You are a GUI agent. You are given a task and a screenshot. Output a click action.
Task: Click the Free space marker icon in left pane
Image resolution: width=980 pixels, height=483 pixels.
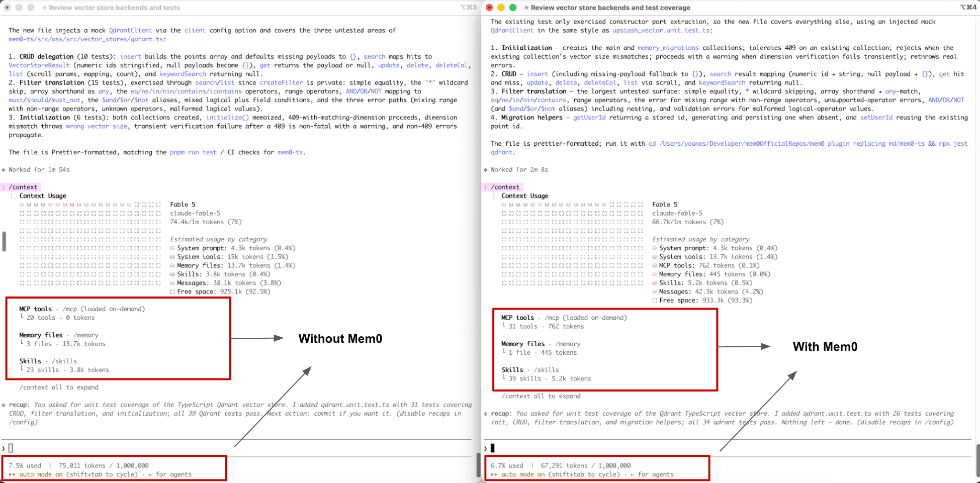pos(172,292)
